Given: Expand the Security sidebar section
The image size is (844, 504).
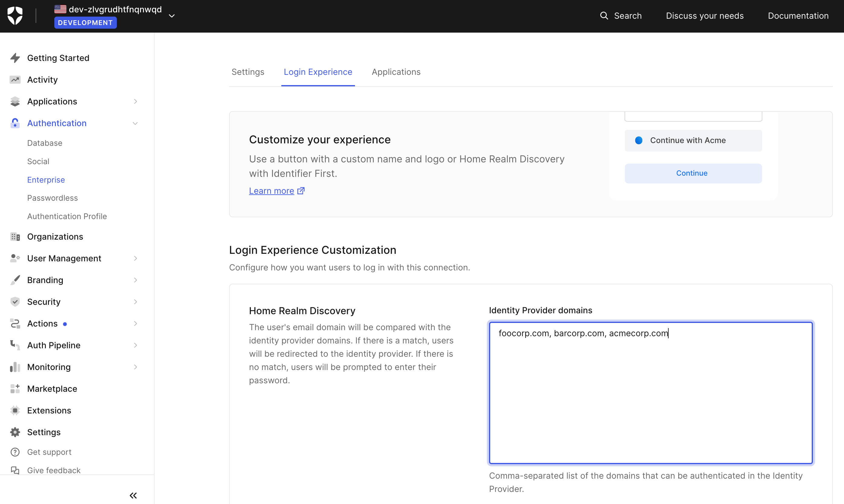Looking at the screenshot, I should click(x=136, y=301).
